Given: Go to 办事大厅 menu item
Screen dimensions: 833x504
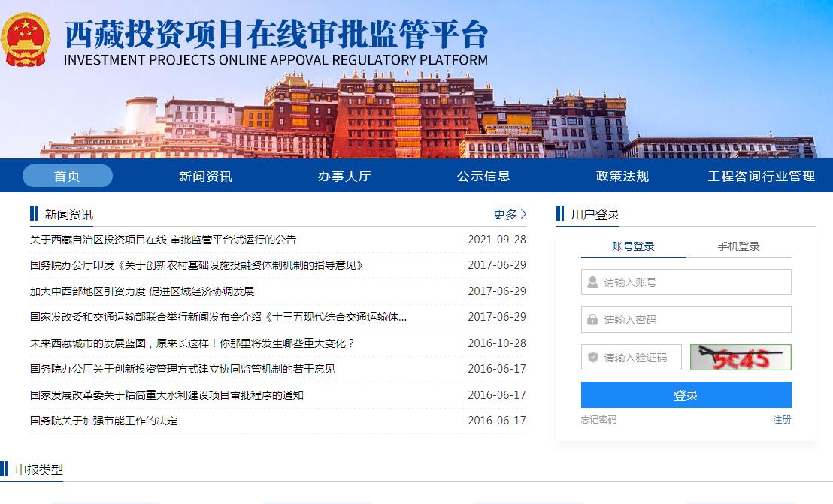Looking at the screenshot, I should pyautogui.click(x=344, y=176).
